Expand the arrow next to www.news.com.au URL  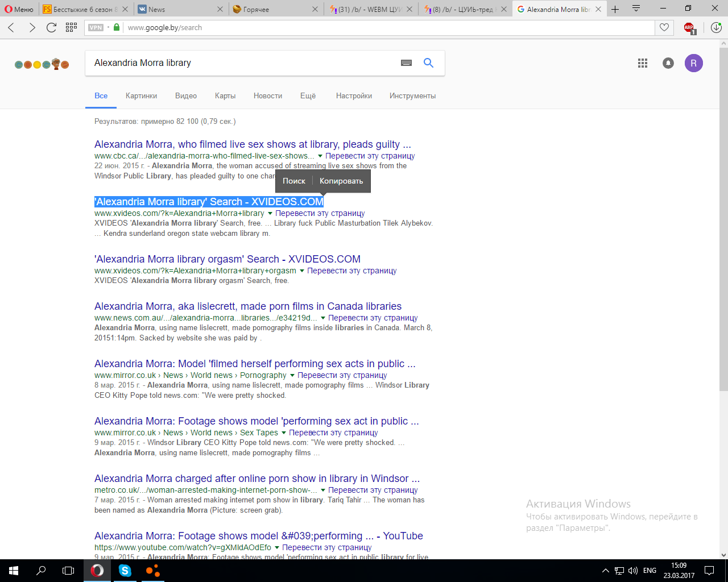[323, 318]
